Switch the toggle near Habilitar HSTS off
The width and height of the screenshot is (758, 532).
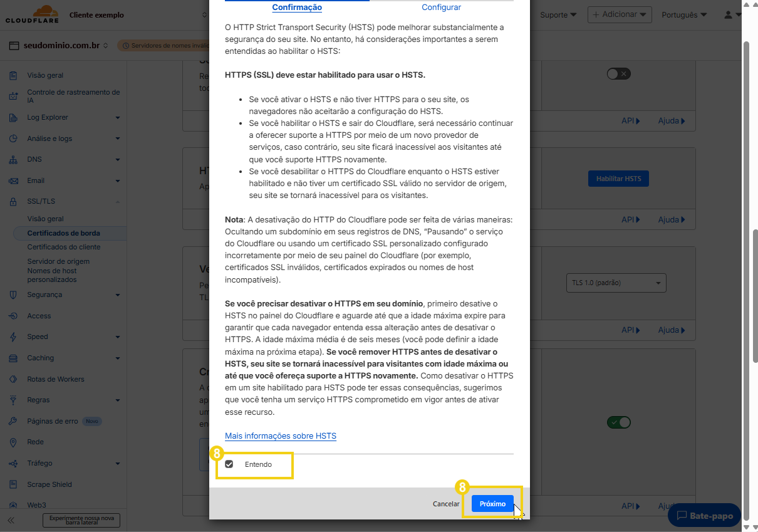[x=618, y=73]
